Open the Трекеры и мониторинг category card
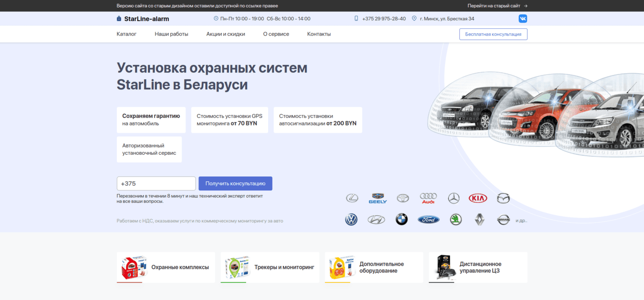 tap(270, 267)
